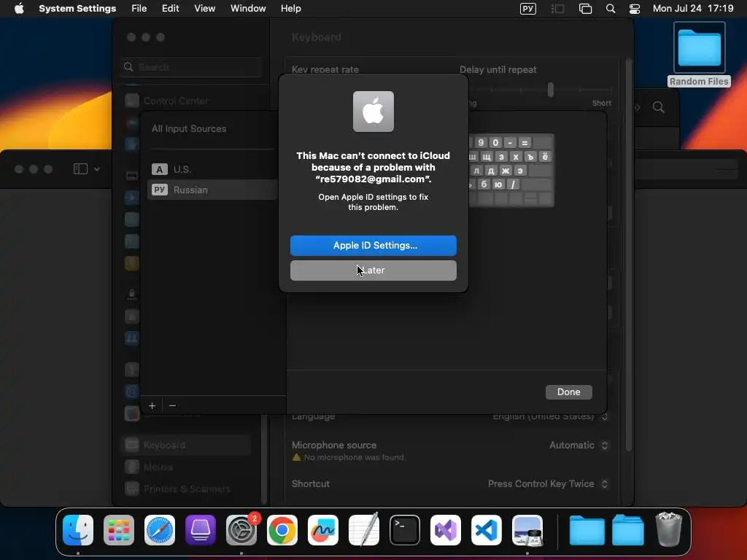Click the System Settings search field

coord(192,67)
